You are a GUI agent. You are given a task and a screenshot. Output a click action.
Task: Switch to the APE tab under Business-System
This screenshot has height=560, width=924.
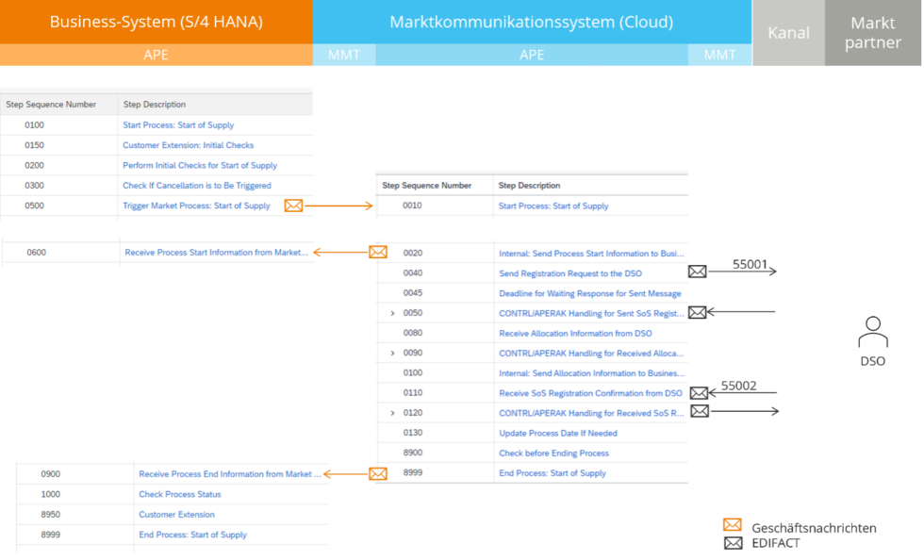tap(156, 55)
